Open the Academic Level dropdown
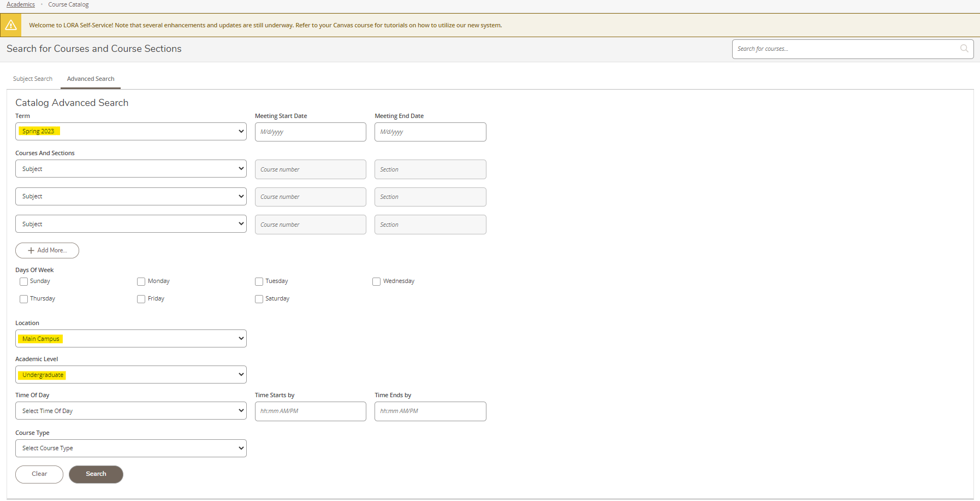This screenshot has height=501, width=980. tap(130, 375)
